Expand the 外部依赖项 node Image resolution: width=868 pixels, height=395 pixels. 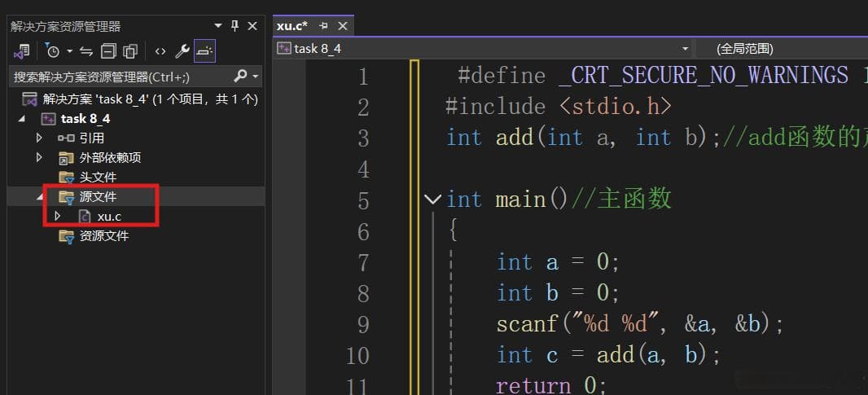tap(39, 157)
